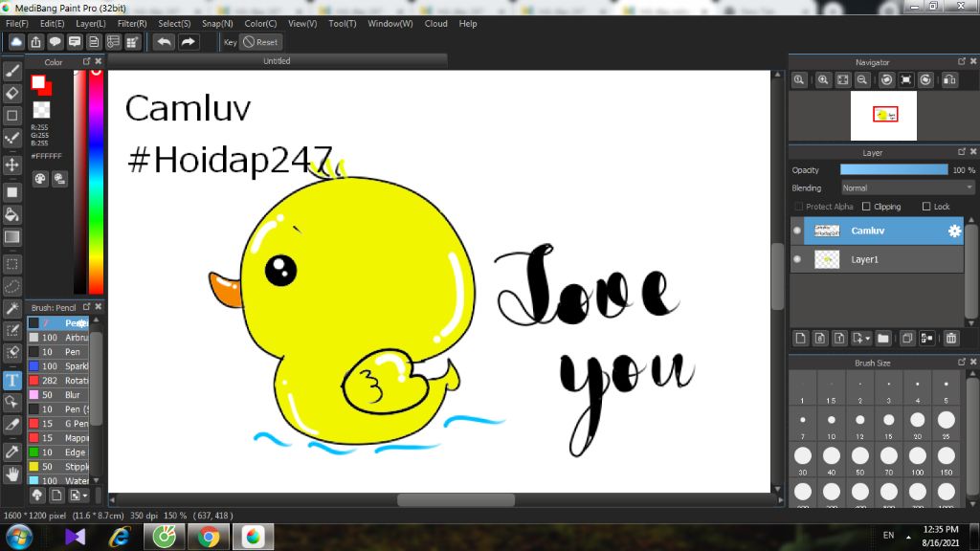The height and width of the screenshot is (551, 980).
Task: Click the New Layer icon in Layer panel
Action: (x=801, y=338)
